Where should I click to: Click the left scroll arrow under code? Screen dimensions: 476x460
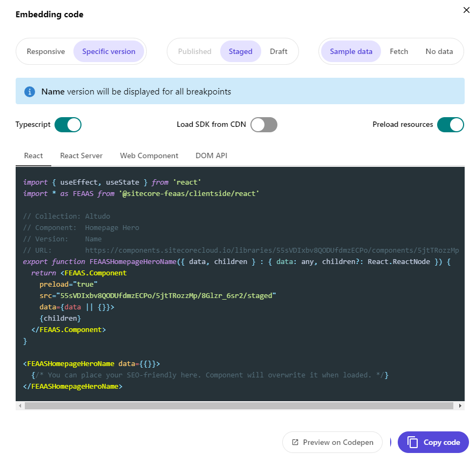[20, 405]
